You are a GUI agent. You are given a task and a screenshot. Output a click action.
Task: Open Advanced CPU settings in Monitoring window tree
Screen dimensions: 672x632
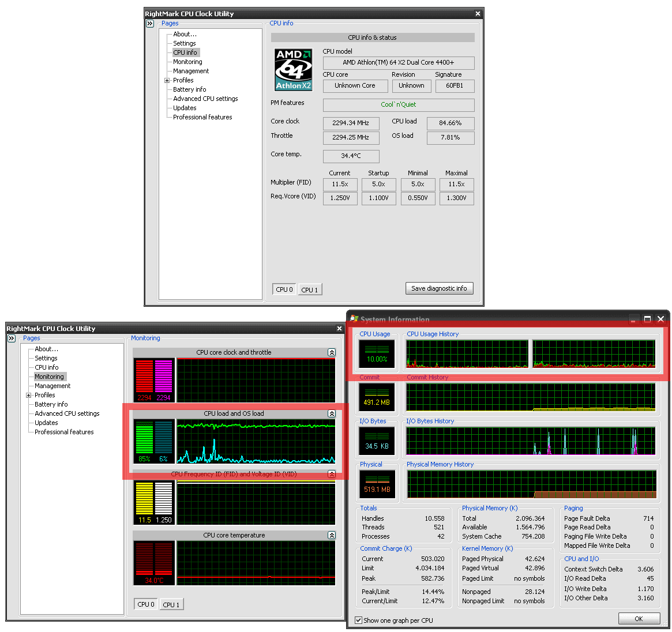click(x=67, y=413)
